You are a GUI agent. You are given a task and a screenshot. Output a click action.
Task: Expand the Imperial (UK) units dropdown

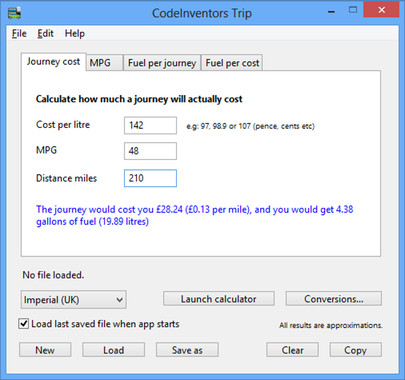[x=74, y=300]
